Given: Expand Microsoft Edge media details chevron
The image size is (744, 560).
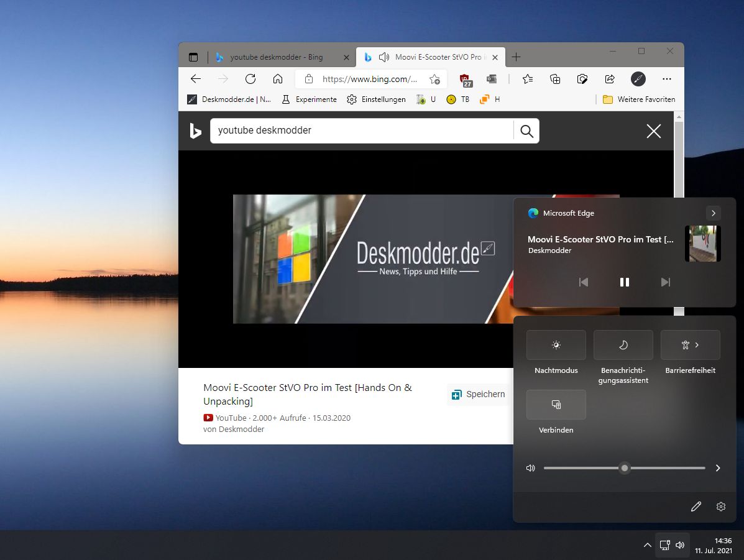Looking at the screenshot, I should 713,213.
